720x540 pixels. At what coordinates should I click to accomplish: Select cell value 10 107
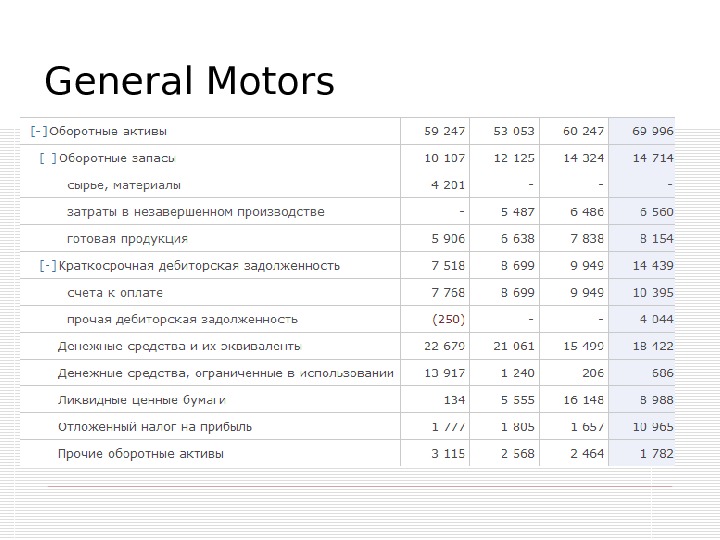pyautogui.click(x=444, y=158)
